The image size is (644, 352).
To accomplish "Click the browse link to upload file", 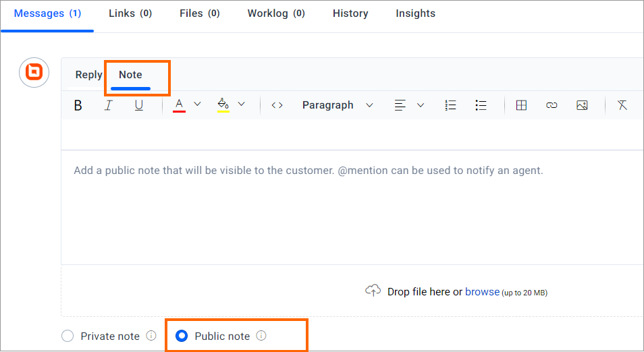I will (x=482, y=292).
